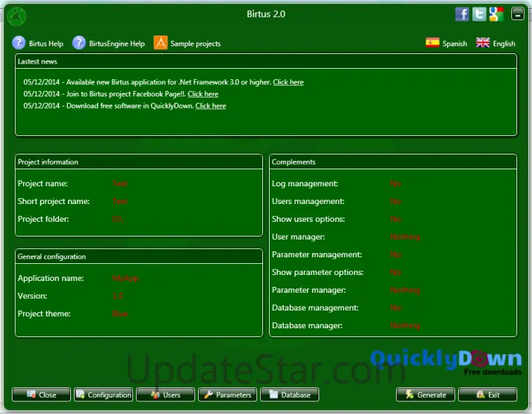Click the Close button
The image size is (532, 414).
(x=41, y=395)
